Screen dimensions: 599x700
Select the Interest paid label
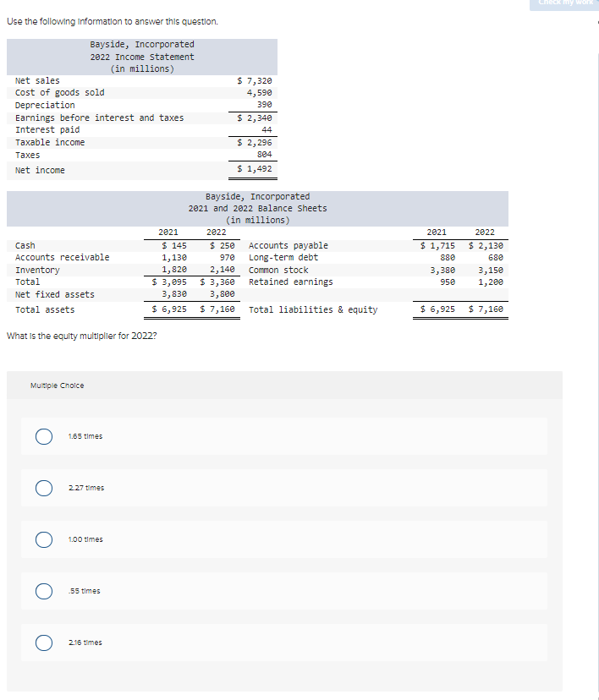coord(47,130)
